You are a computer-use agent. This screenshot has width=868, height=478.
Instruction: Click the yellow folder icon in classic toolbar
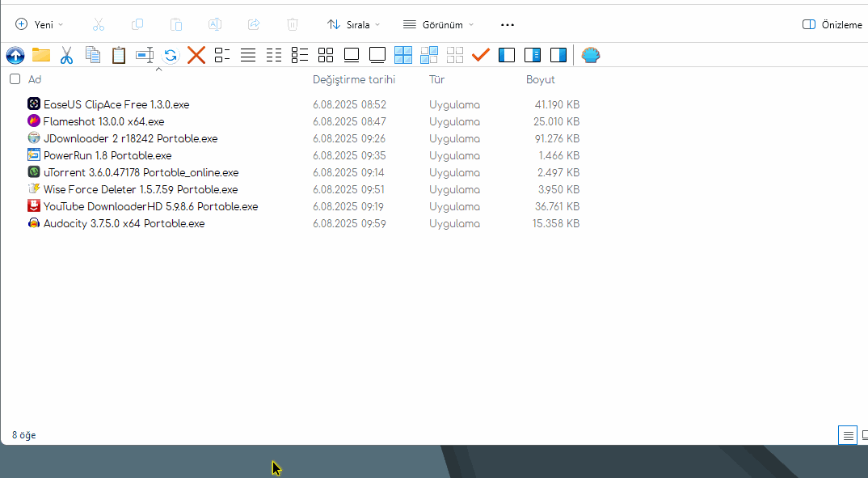pos(41,55)
